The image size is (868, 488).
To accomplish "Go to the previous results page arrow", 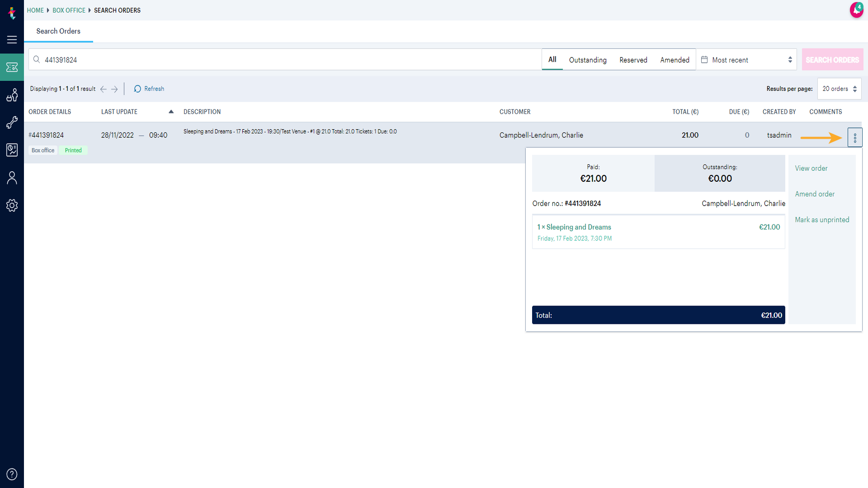I will [104, 89].
